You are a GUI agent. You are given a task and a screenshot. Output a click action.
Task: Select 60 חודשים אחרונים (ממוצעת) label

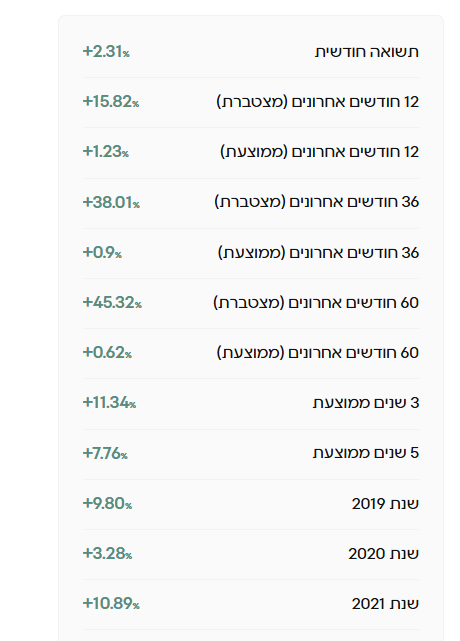click(318, 353)
